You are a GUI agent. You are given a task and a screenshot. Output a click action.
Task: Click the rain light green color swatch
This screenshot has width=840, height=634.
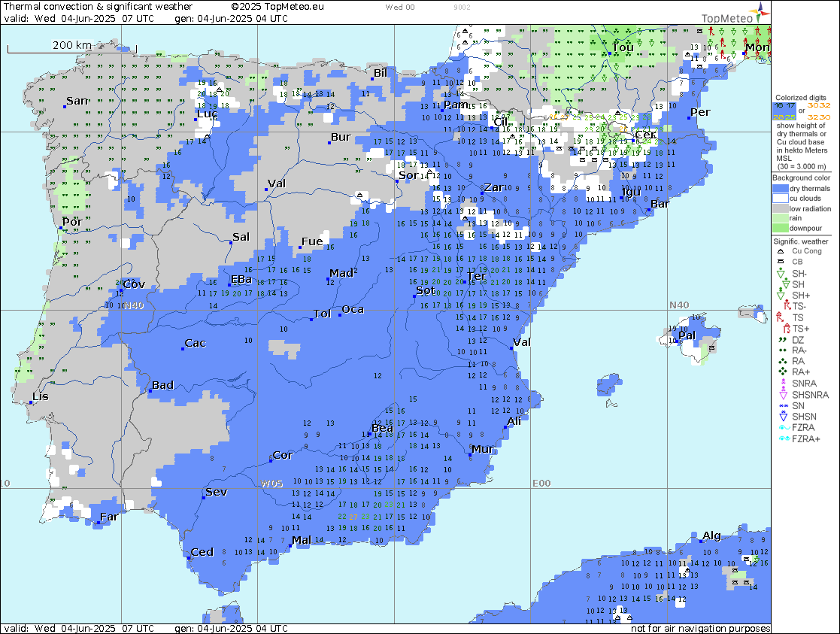coord(781,218)
